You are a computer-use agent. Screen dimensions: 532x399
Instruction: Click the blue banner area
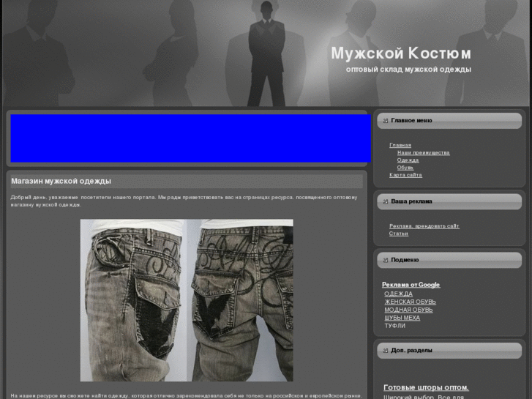[x=191, y=138]
